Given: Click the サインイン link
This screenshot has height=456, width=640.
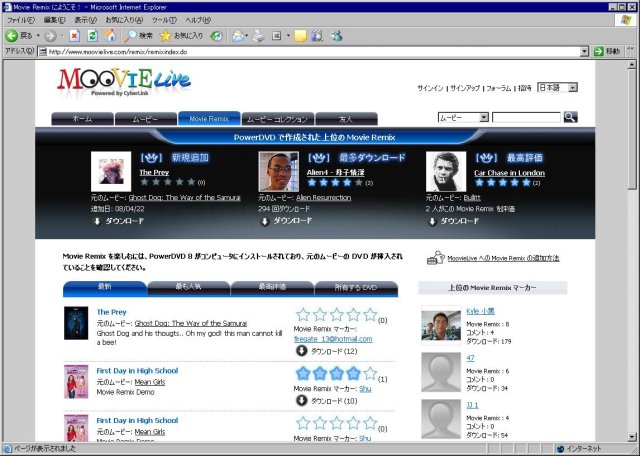Looking at the screenshot, I should coord(430,88).
